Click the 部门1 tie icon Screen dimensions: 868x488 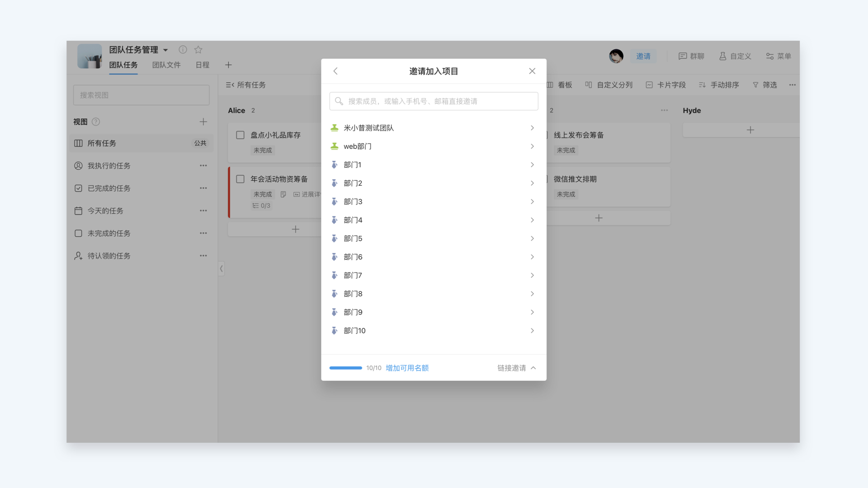[335, 165]
